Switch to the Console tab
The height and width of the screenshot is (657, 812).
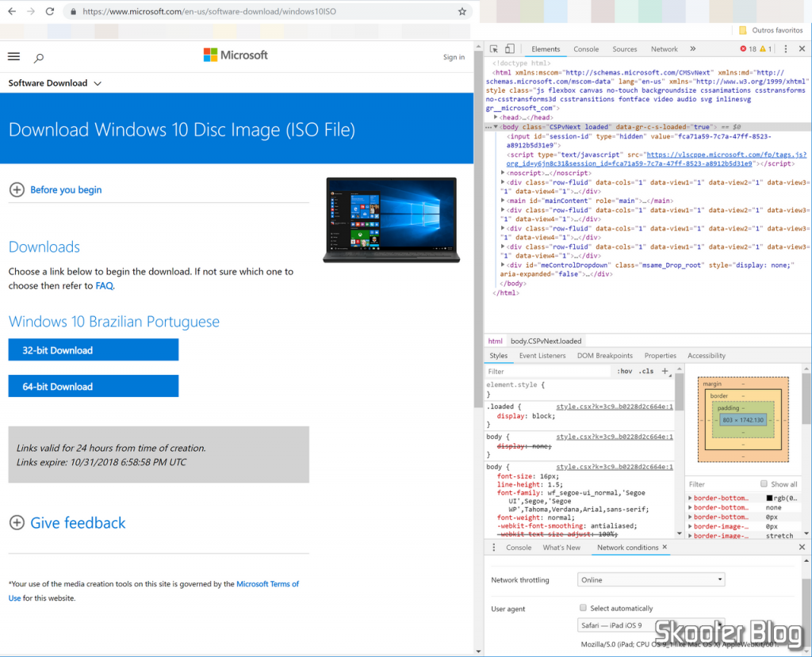tap(586, 48)
